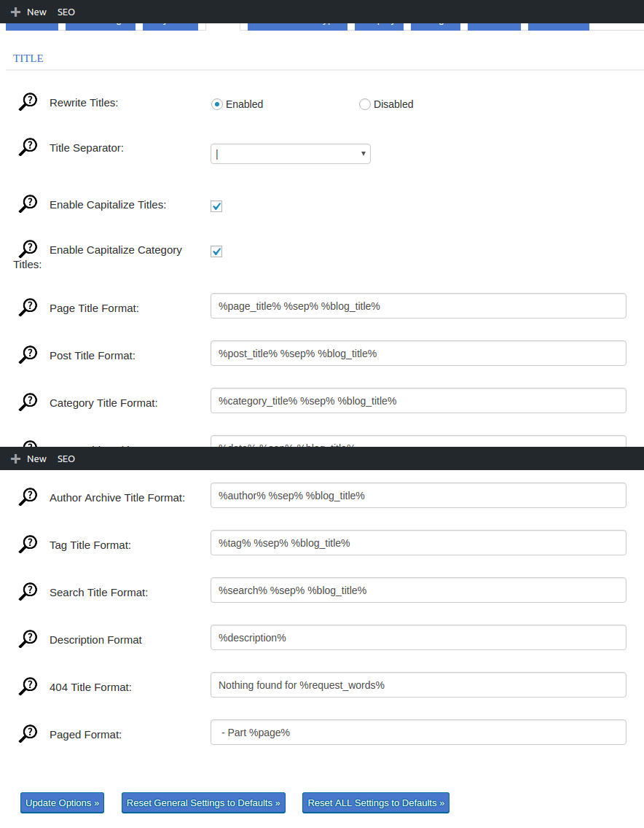The width and height of the screenshot is (644, 828).
Task: Open help for Title Separator option
Action: pos(27,146)
